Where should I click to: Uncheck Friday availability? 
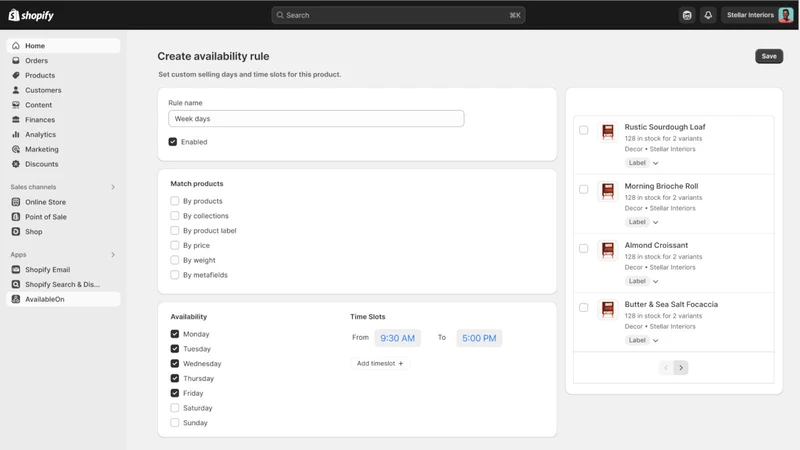[x=174, y=393]
